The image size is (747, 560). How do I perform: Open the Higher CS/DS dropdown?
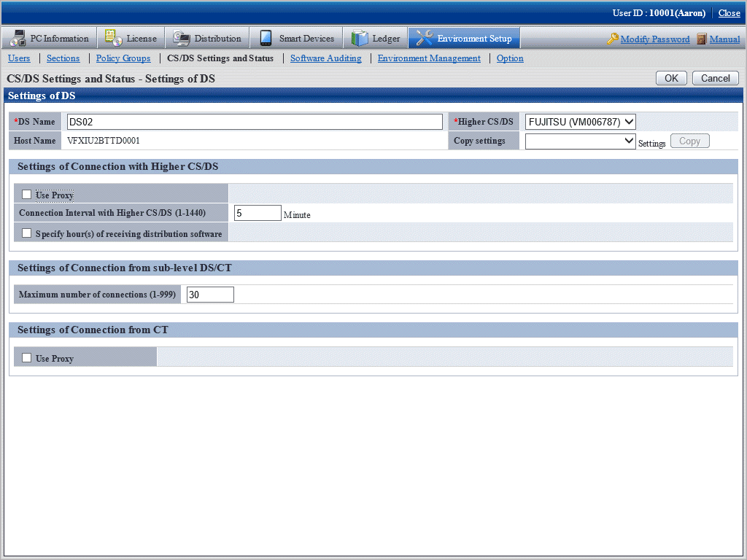[580, 122]
